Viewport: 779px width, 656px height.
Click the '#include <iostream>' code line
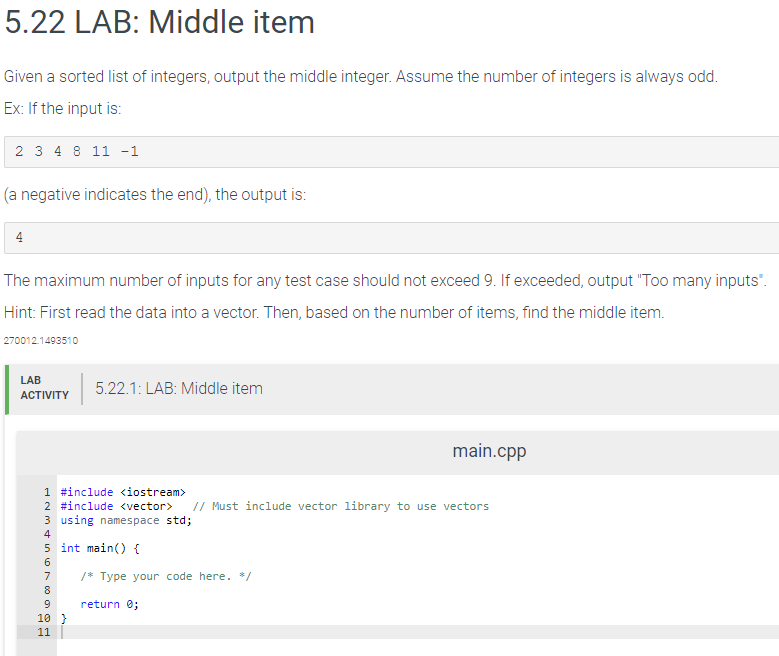[123, 492]
